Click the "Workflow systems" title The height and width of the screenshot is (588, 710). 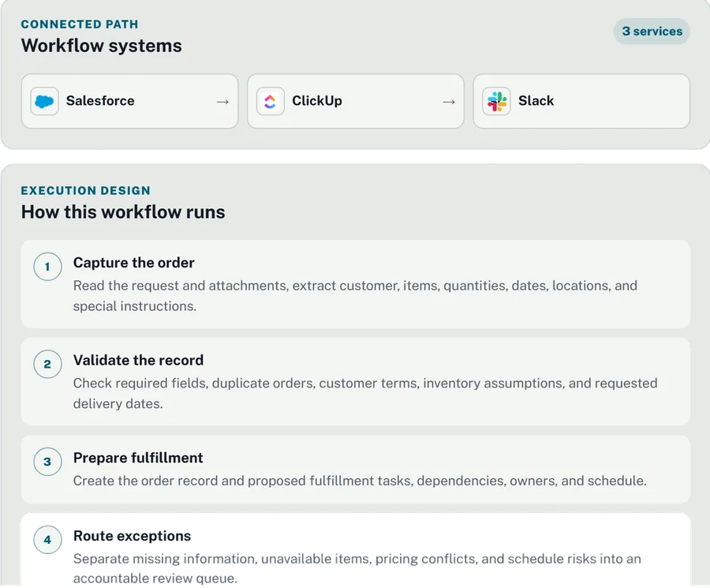pyautogui.click(x=102, y=46)
